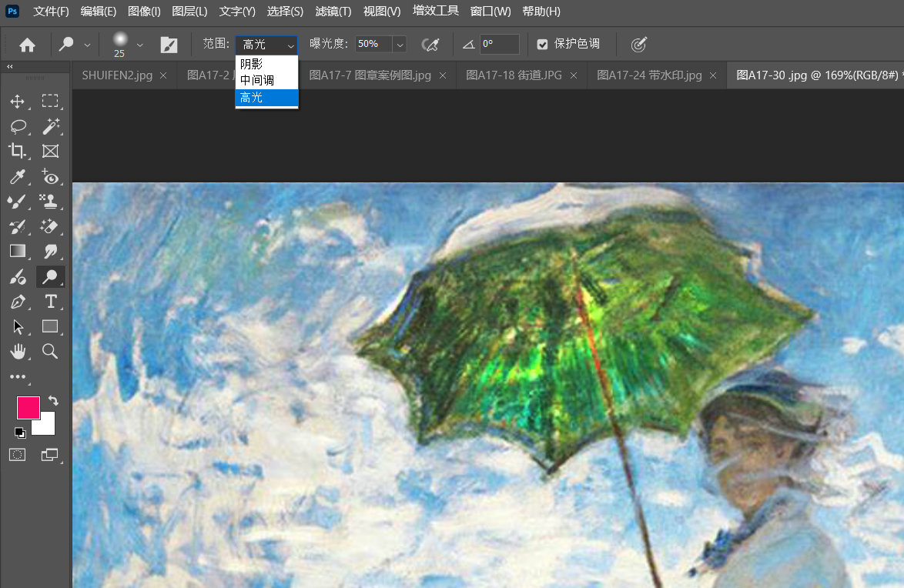Open the 滤镜(T) menu
The width and height of the screenshot is (904, 588).
coord(333,12)
